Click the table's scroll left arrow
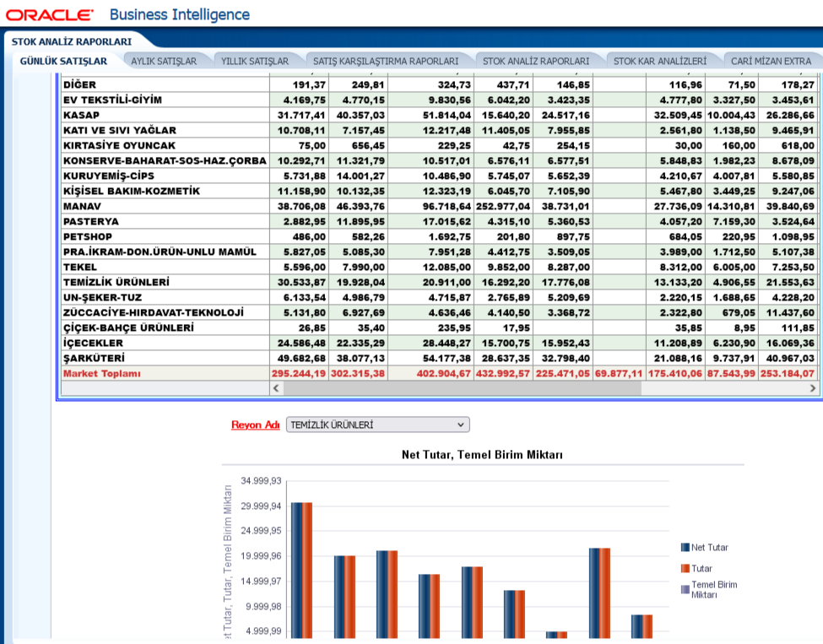 277,388
